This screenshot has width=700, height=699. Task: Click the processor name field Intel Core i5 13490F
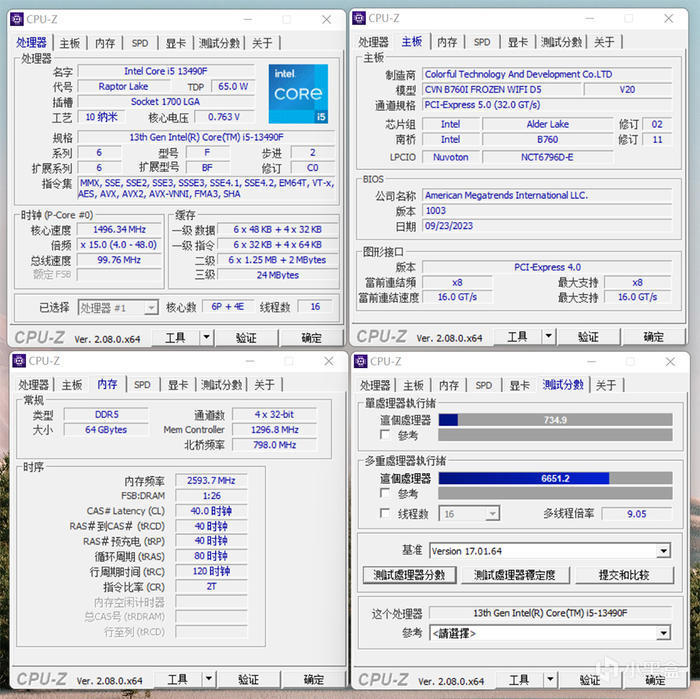pos(166,71)
